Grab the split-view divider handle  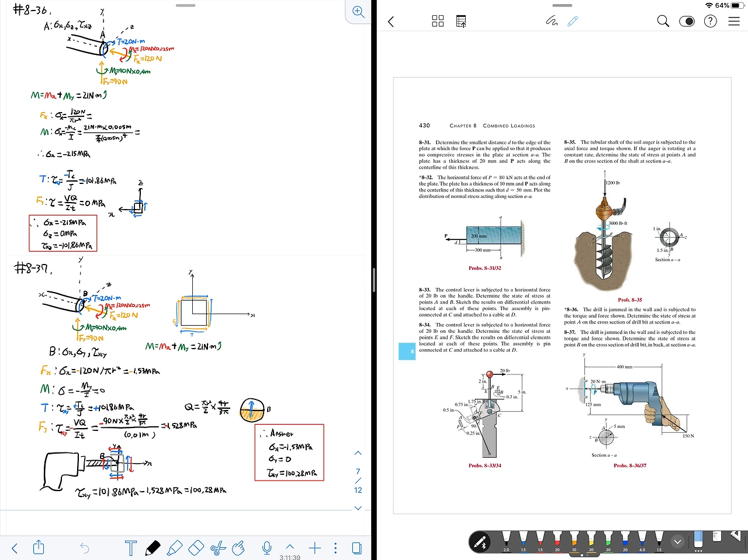tap(374, 280)
